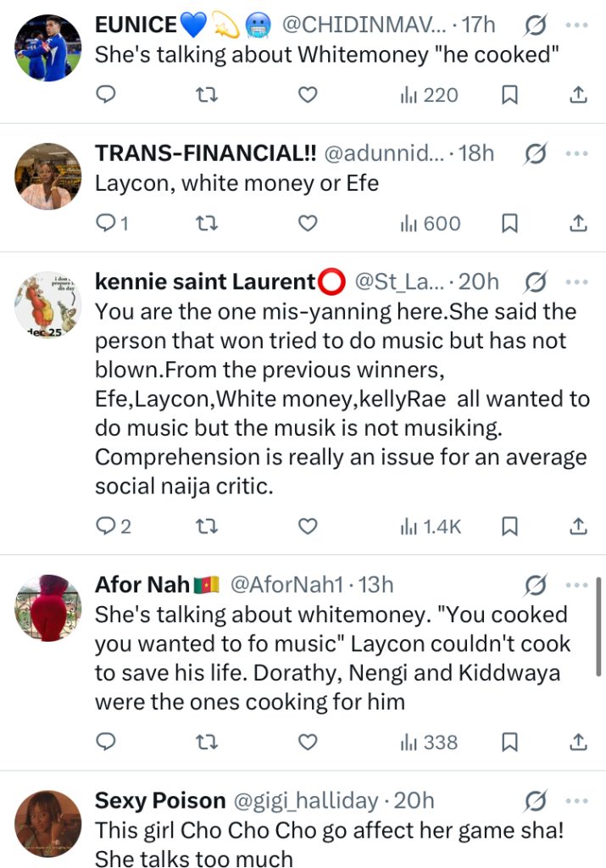Bookmark Afor Nah's tweet
Screen dimensions: 606x868
(x=509, y=742)
